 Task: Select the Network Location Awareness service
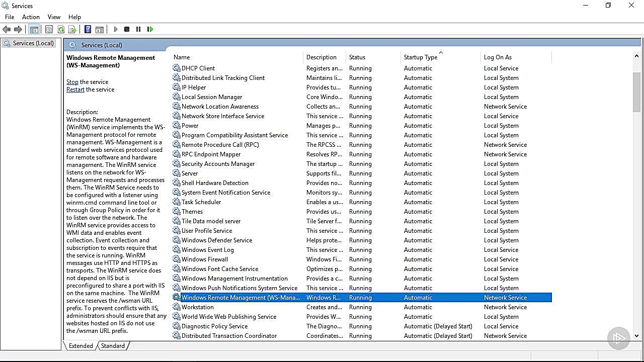(x=361, y=106)
